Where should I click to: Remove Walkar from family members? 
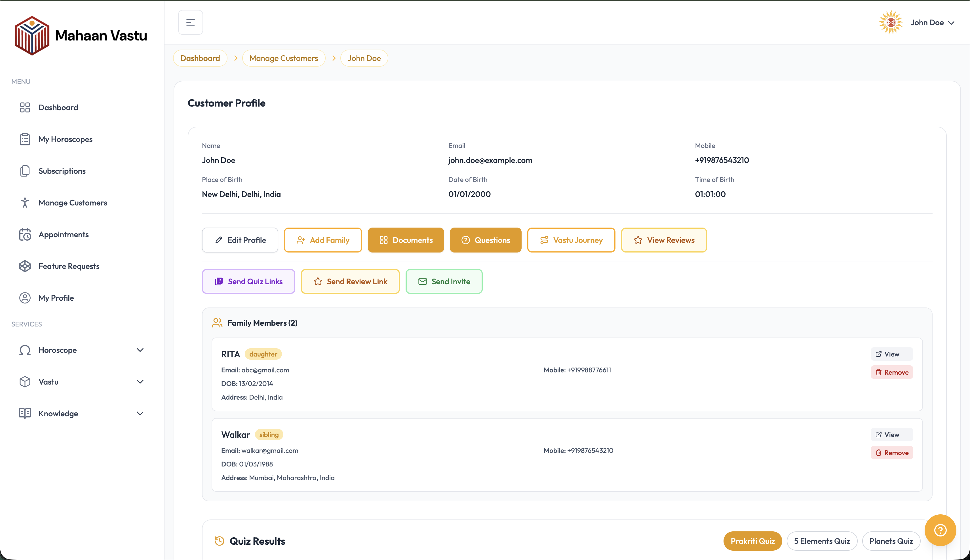[892, 452]
